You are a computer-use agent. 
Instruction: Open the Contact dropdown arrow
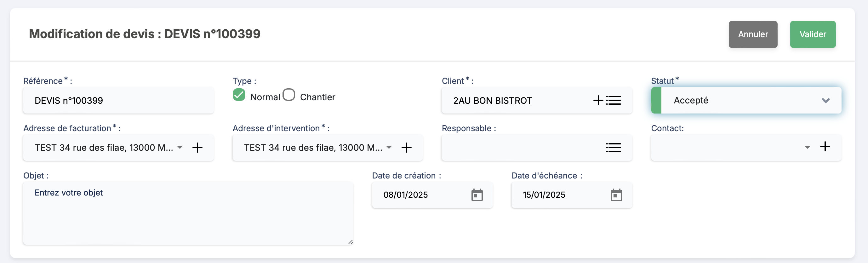[807, 147]
